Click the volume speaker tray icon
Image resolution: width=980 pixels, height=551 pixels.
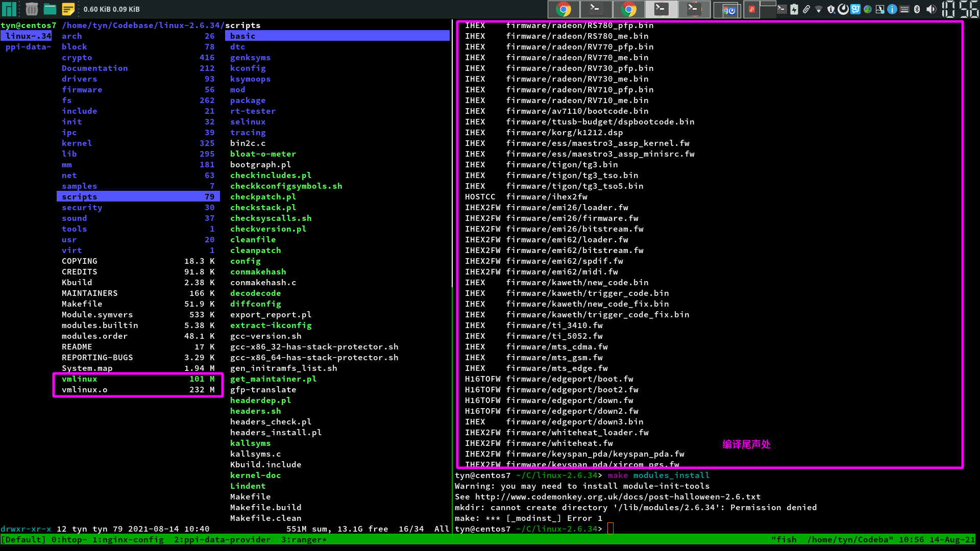[931, 9]
